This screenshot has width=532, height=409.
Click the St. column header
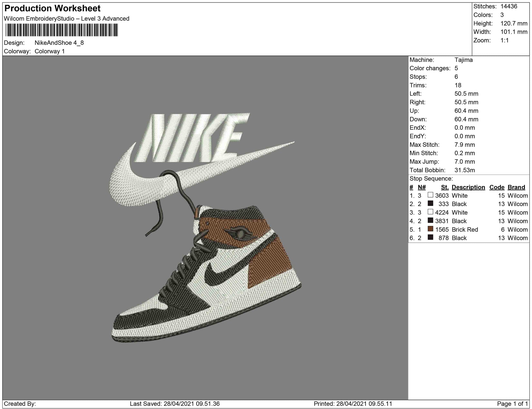point(445,187)
